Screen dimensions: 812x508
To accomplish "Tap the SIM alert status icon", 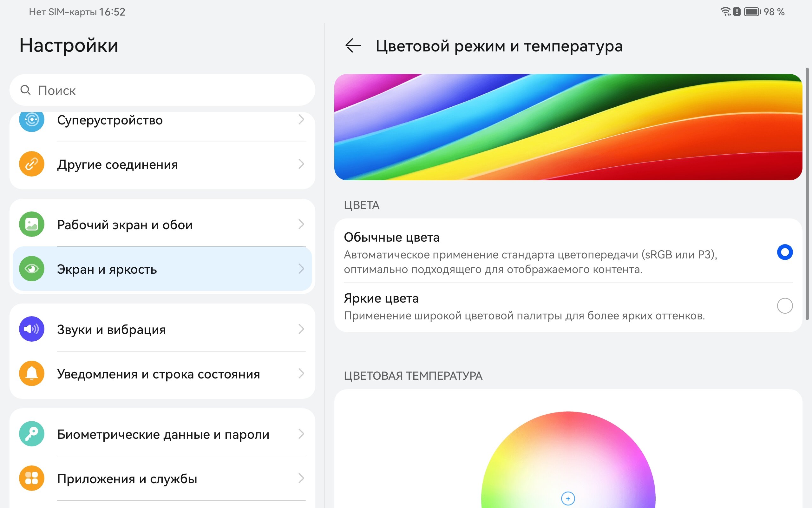I will pos(737,12).
